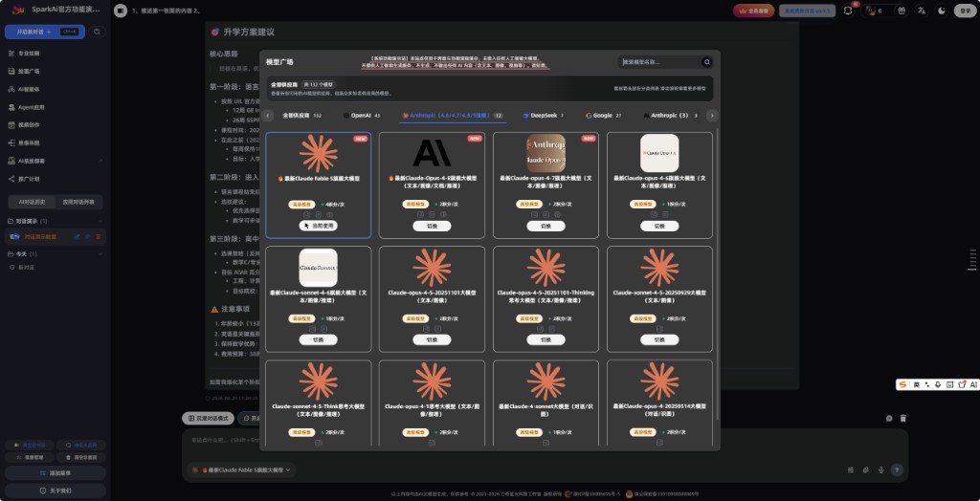Click the round icon left of the trash icon
This screenshot has height=501, width=980.
tap(889, 419)
